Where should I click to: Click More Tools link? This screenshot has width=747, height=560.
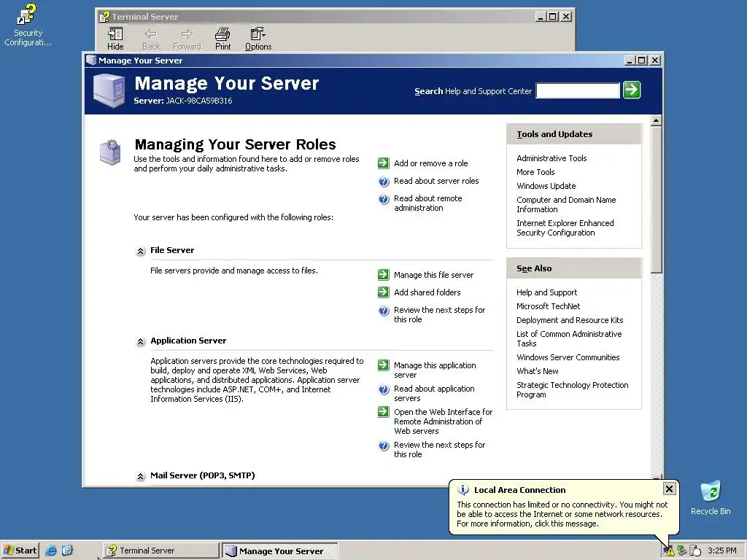click(535, 172)
